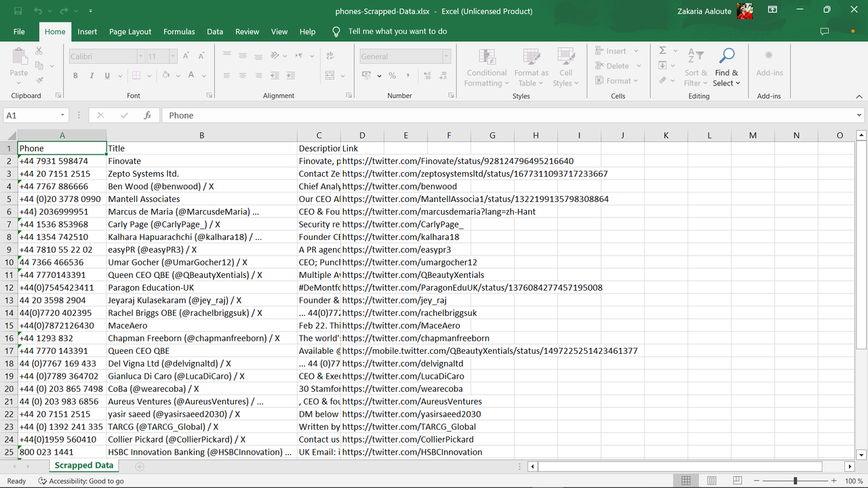Select the Scrapped Data sheet tab

(83, 466)
